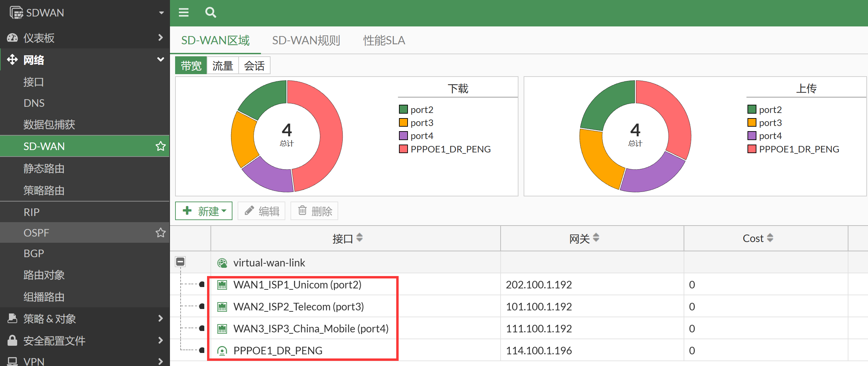
Task: Click the virtual-wan-link zone globe icon
Action: click(222, 263)
